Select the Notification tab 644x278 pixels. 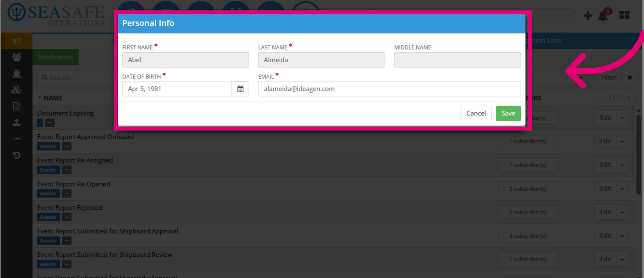pos(55,57)
